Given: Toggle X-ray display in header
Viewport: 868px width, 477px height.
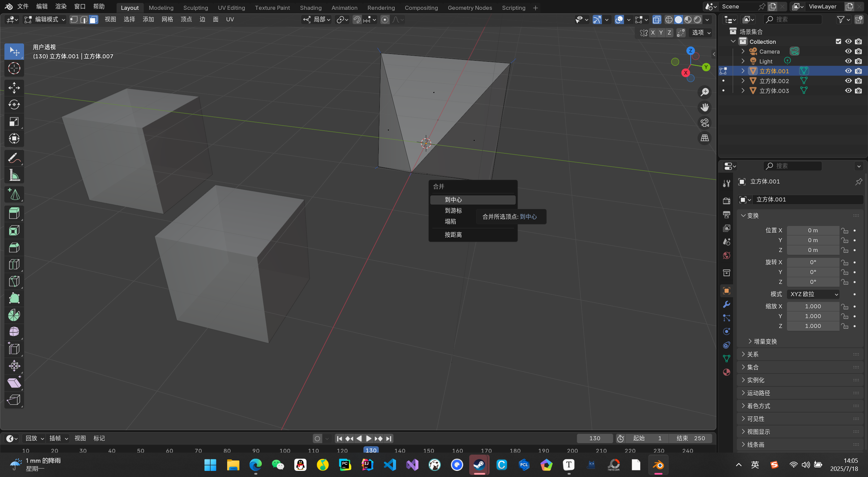Looking at the screenshot, I should click(657, 20).
